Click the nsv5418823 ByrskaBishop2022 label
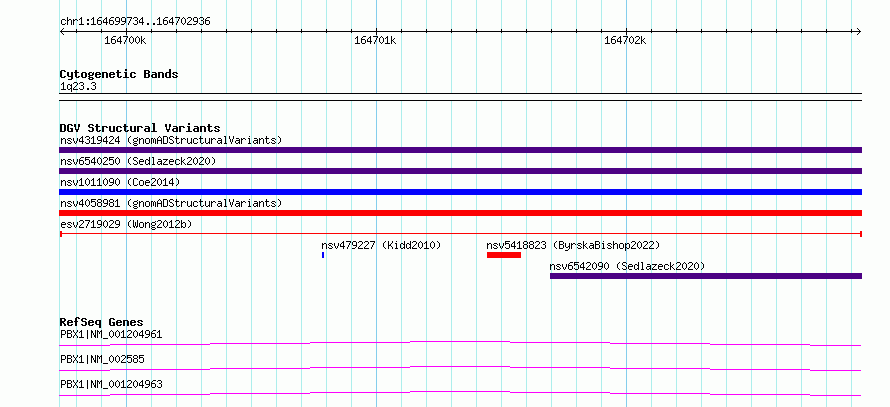This screenshot has width=890, height=407. (x=573, y=245)
